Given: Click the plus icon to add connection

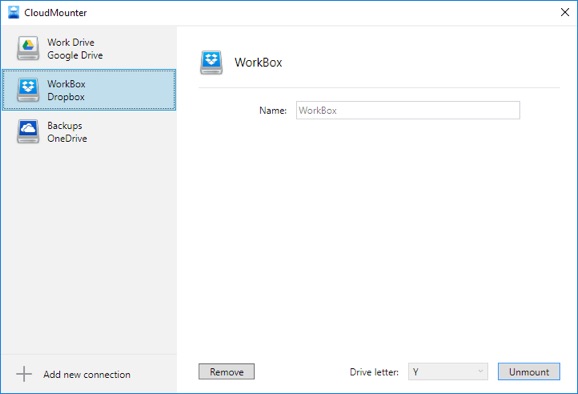Looking at the screenshot, I should pos(24,374).
